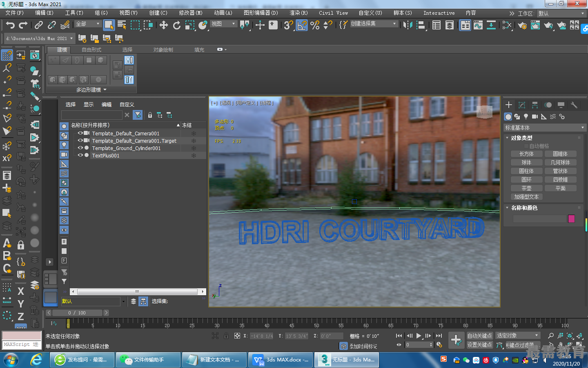The image size is (588, 368).
Task: Toggle visibility eye of Template_Default_Camera001.Target
Action: 80,141
